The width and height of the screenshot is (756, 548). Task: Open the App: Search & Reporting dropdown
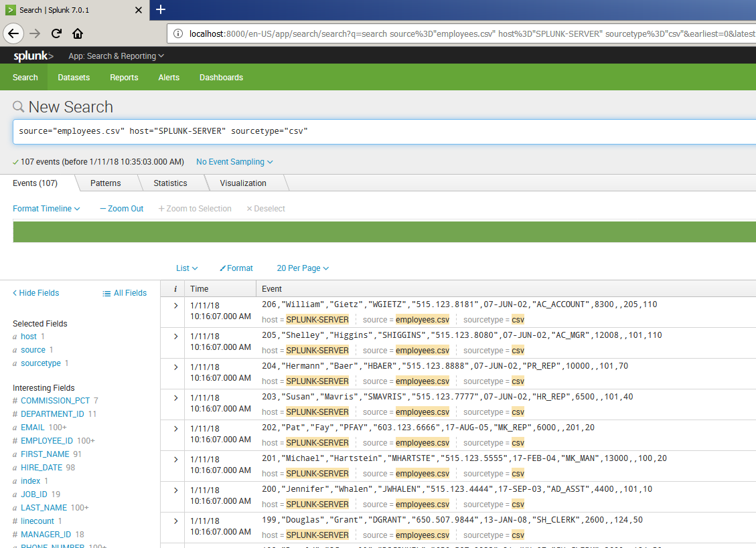(116, 56)
